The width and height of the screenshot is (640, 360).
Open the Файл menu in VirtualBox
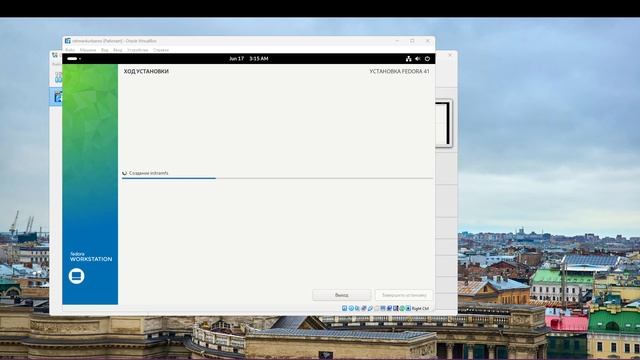[x=70, y=50]
